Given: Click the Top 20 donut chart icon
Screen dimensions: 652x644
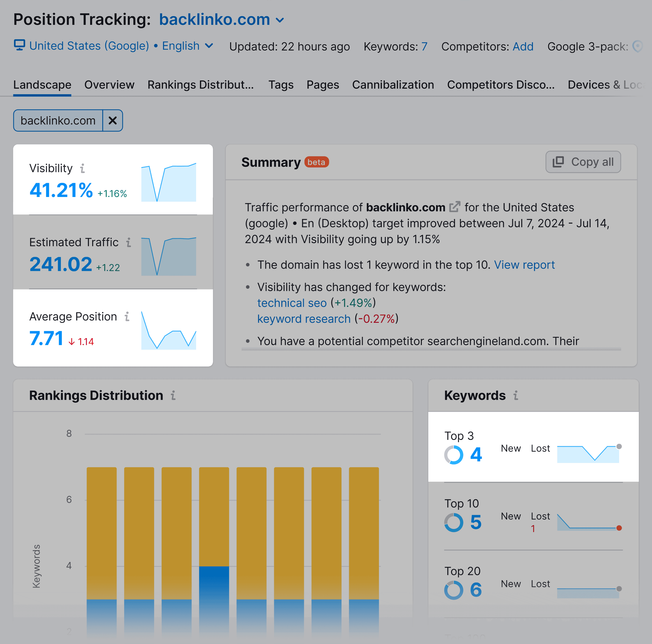Looking at the screenshot, I should click(x=454, y=590).
